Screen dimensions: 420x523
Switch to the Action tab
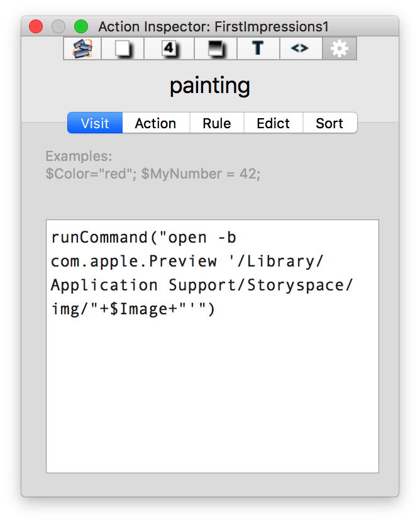tap(155, 123)
